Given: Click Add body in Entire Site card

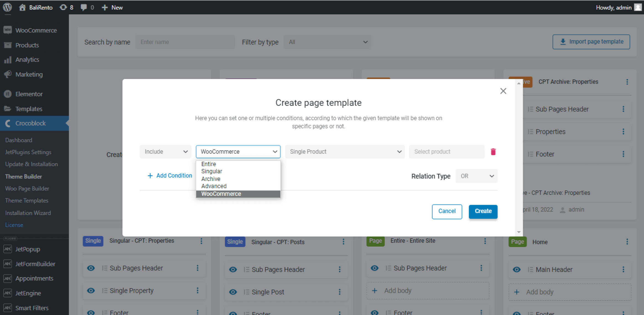Looking at the screenshot, I should point(428,291).
